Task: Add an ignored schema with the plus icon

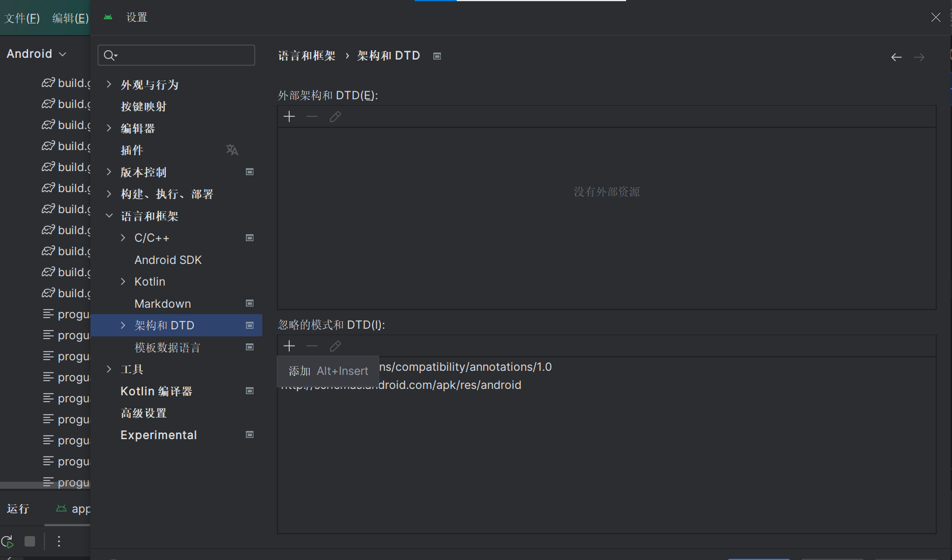Action: click(289, 346)
